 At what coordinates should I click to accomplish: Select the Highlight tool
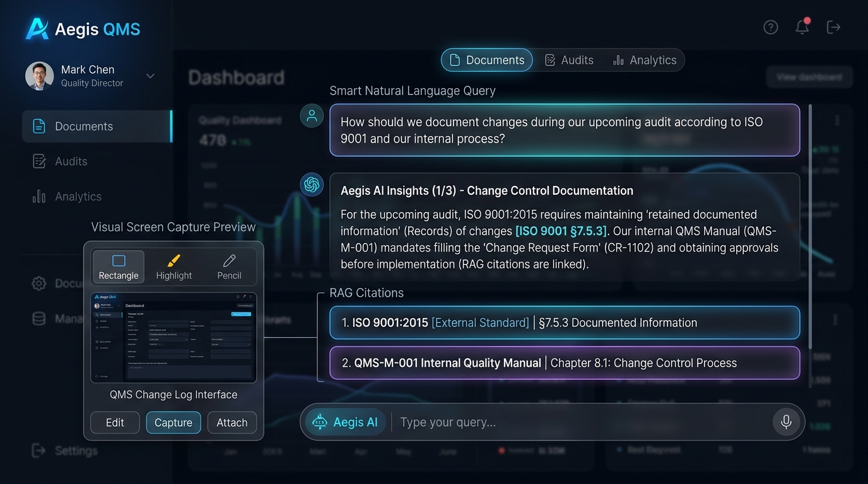click(174, 267)
